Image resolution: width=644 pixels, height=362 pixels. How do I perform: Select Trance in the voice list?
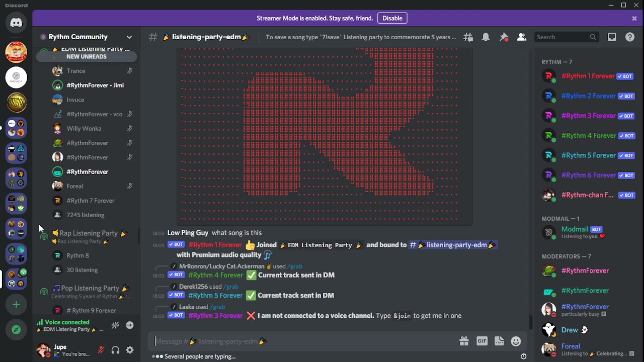click(x=93, y=71)
